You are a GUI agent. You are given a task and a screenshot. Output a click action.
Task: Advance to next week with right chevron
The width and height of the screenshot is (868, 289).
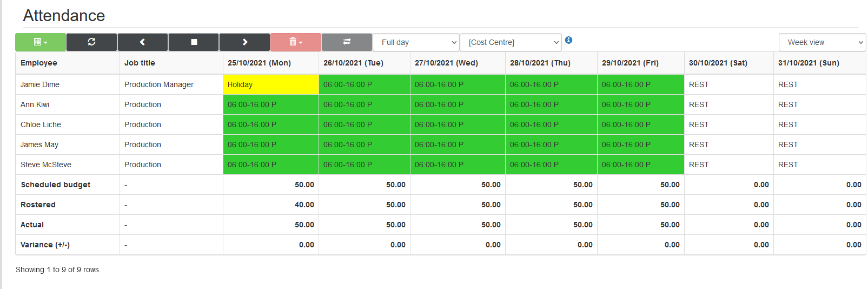tap(244, 42)
